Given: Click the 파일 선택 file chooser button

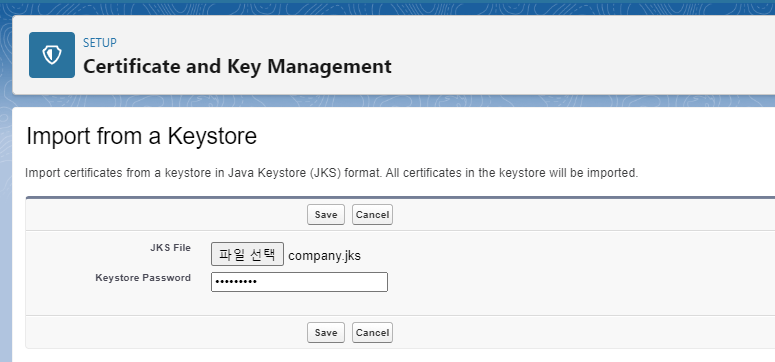Looking at the screenshot, I should tap(248, 254).
